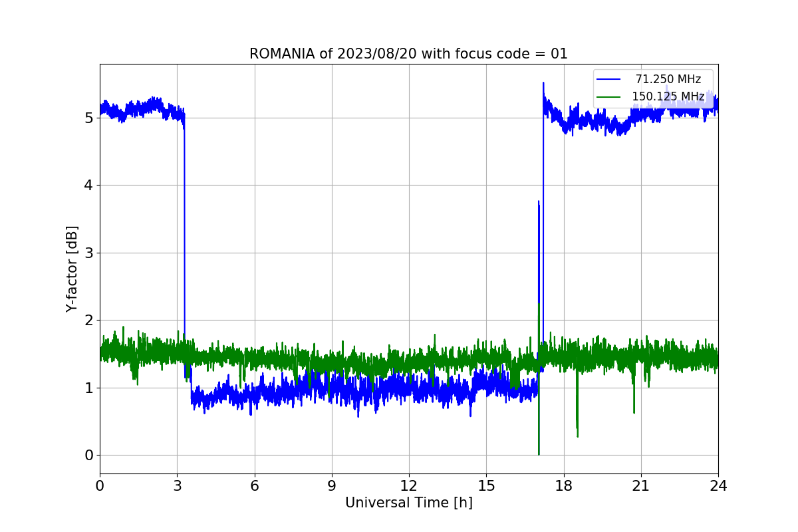Click the blue line sample in the legend
Image resolution: width=798 pixels, height=532 pixels.
[608, 79]
